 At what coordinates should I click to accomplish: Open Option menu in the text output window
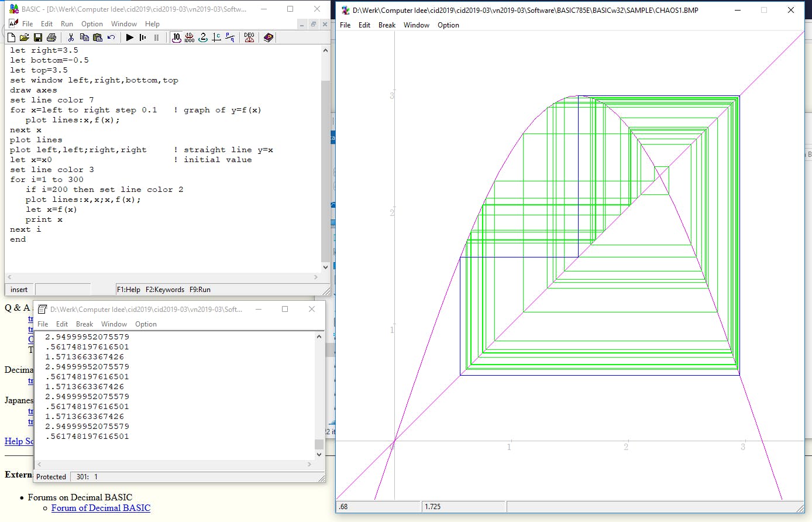pos(146,324)
